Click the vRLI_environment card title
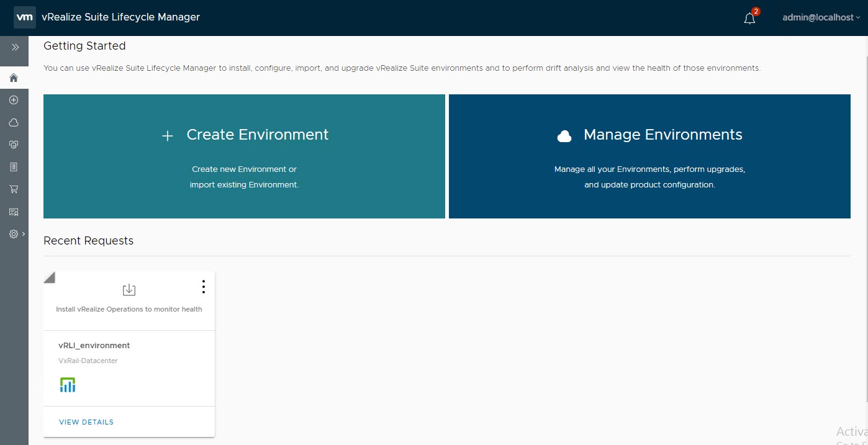Viewport: 868px width, 445px height. [94, 346]
